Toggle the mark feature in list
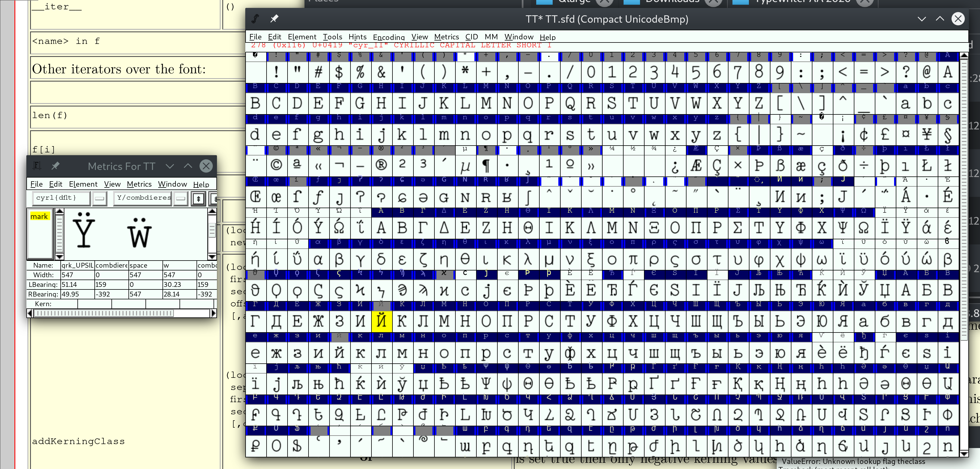The image size is (980, 469). [39, 216]
